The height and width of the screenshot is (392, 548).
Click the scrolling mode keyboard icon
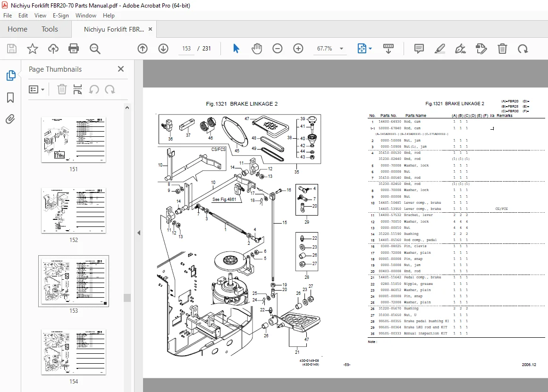tap(388, 49)
